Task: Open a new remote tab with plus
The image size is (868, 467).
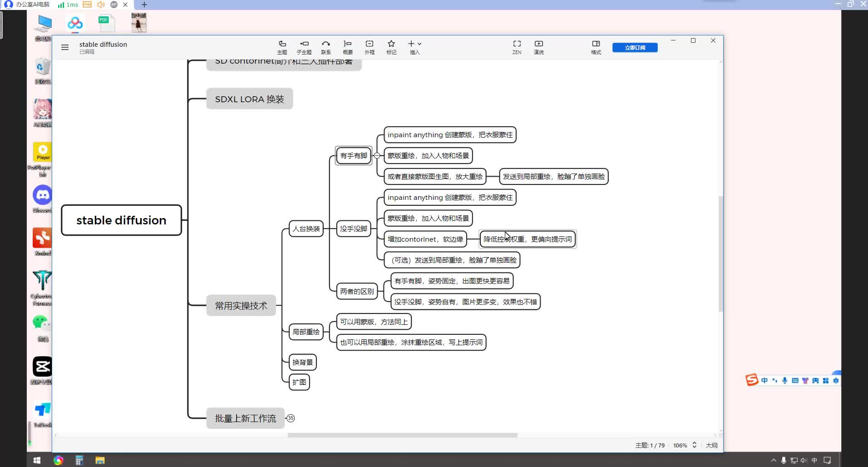Action: (x=144, y=5)
